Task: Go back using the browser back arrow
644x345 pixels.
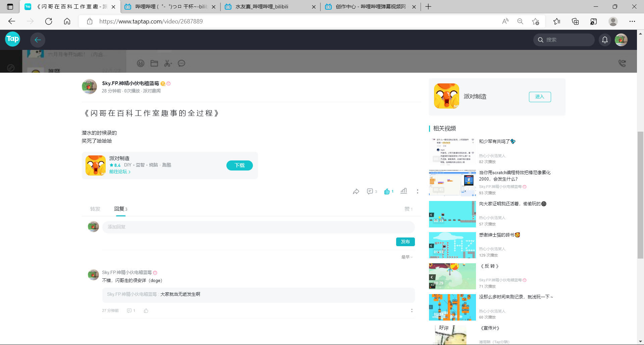Action: coord(12,21)
